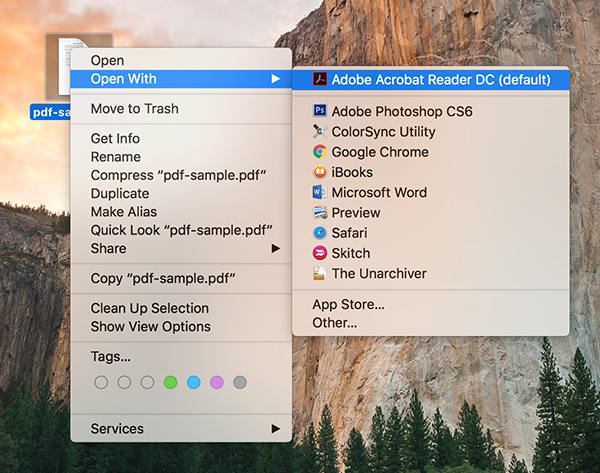Open with Skitch
The height and width of the screenshot is (473, 600).
coord(430,253)
